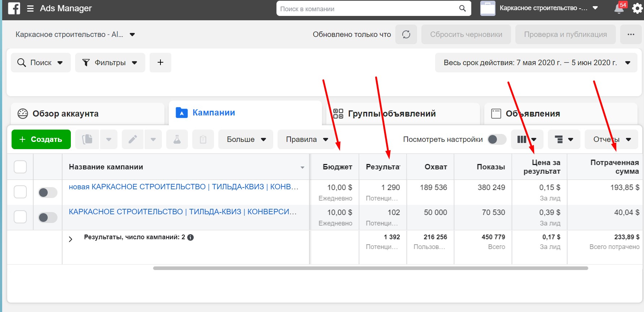This screenshot has width=644, height=312.
Task: Expand the 'Фильтры' dropdown
Action: 110,63
